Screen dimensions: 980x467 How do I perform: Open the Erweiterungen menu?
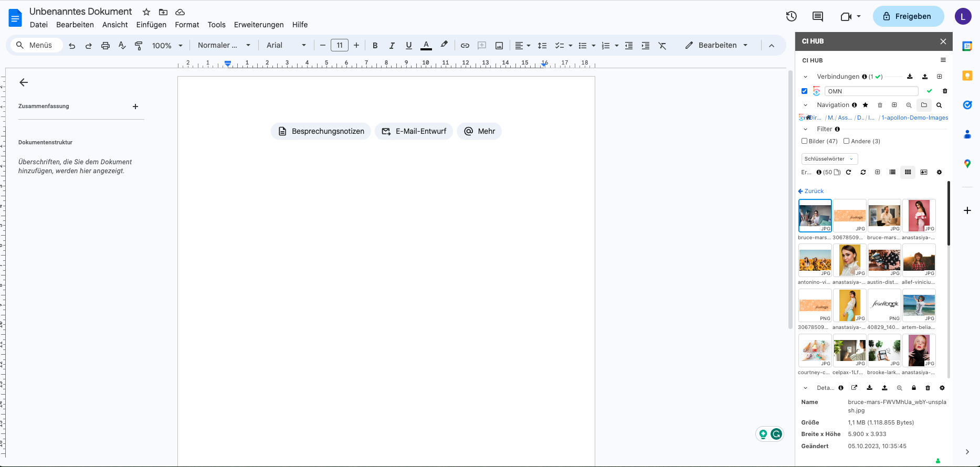click(x=259, y=25)
